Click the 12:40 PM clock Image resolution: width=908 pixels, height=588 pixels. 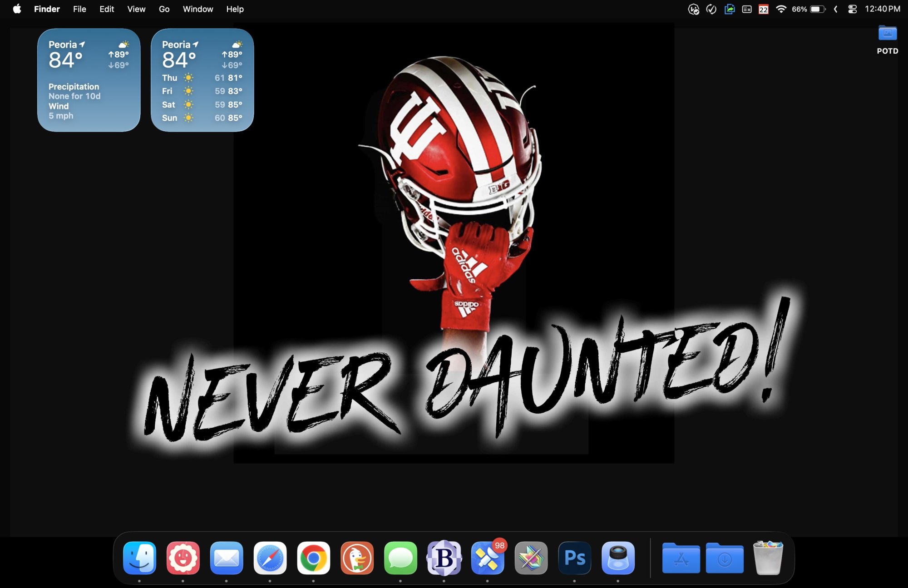[882, 9]
